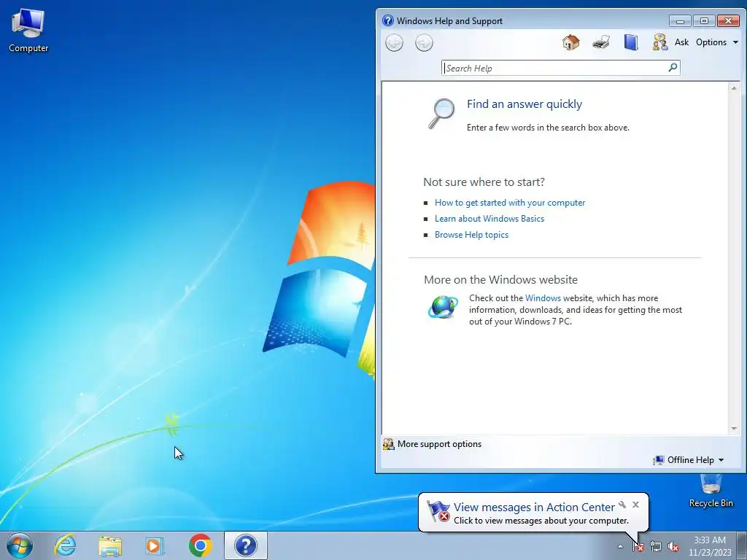The width and height of the screenshot is (747, 560).
Task: Maximize the Windows Help and Support window
Action: point(704,21)
